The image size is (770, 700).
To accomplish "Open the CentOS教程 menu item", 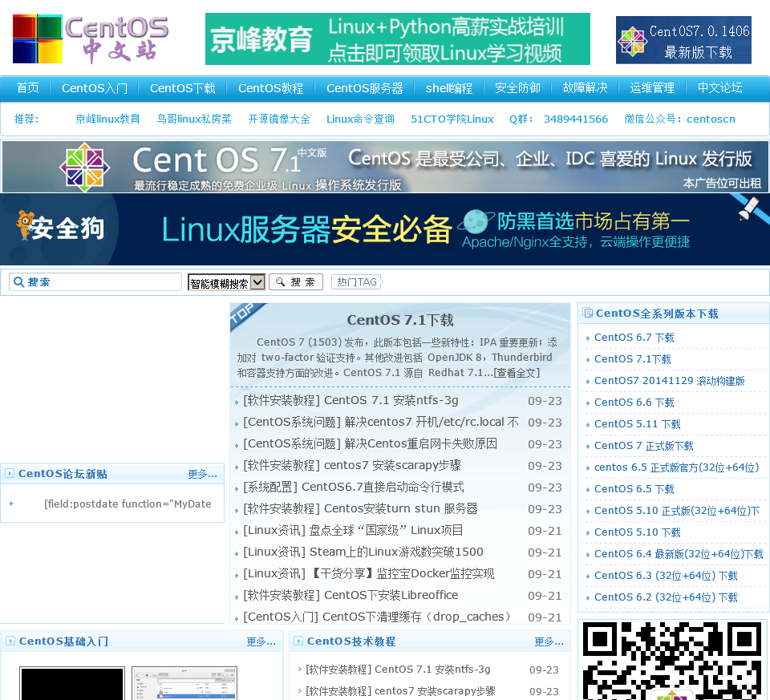I will tap(270, 88).
